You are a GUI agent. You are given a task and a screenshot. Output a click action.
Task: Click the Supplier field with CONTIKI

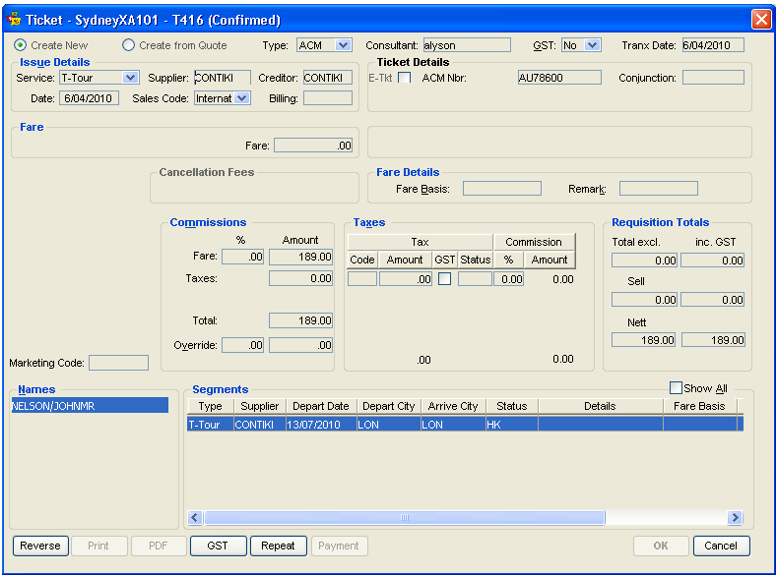pyautogui.click(x=222, y=78)
